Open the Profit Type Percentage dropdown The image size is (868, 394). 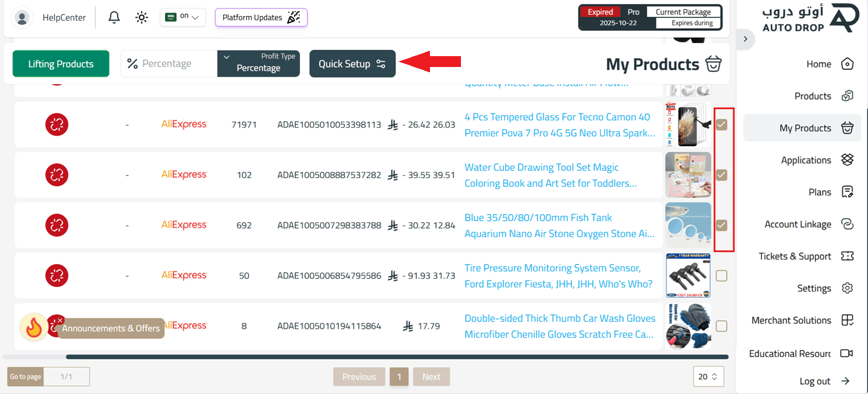[259, 64]
